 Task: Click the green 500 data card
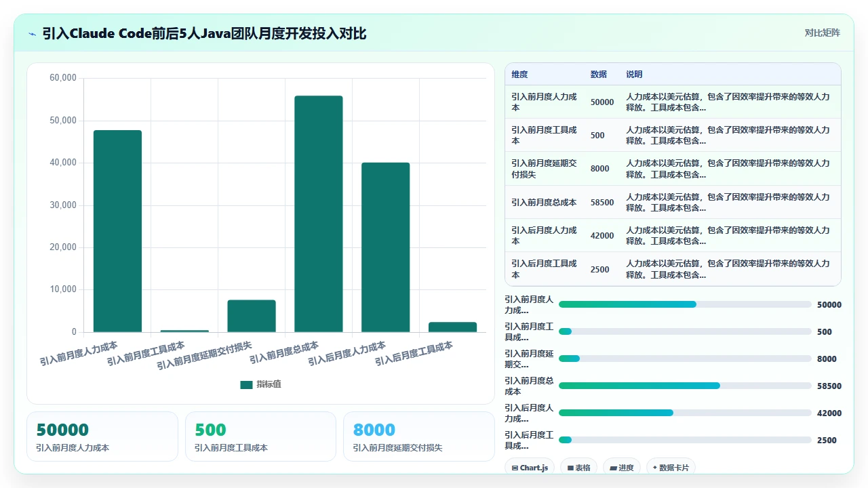(x=260, y=436)
